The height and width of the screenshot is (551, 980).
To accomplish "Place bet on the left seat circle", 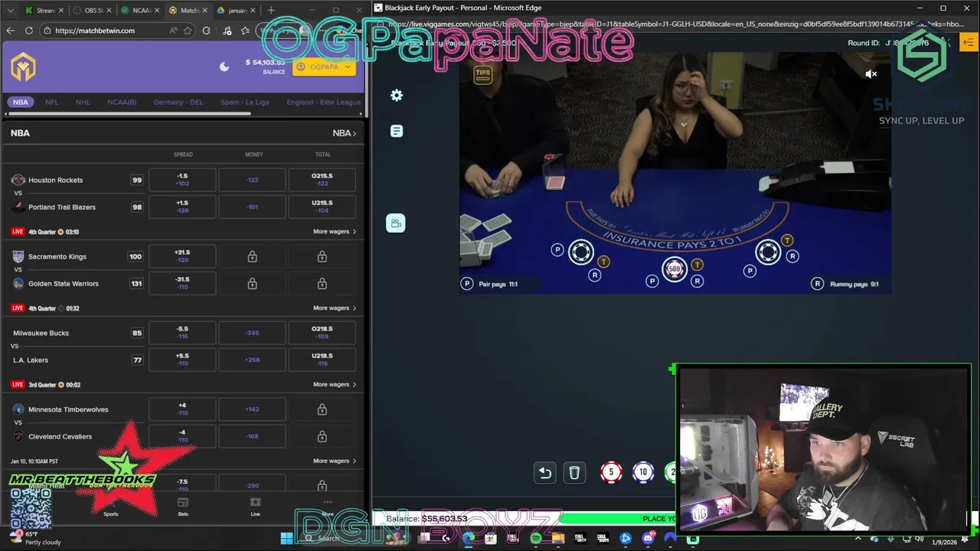I will [x=581, y=252].
